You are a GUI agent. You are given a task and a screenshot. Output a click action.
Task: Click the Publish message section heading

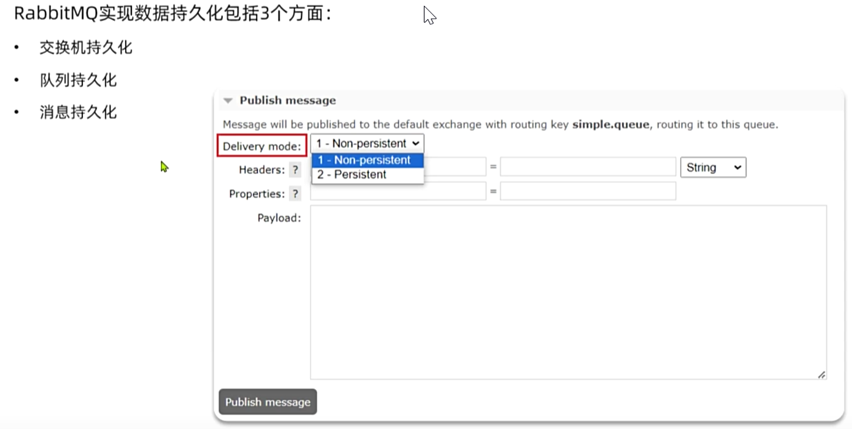point(287,100)
